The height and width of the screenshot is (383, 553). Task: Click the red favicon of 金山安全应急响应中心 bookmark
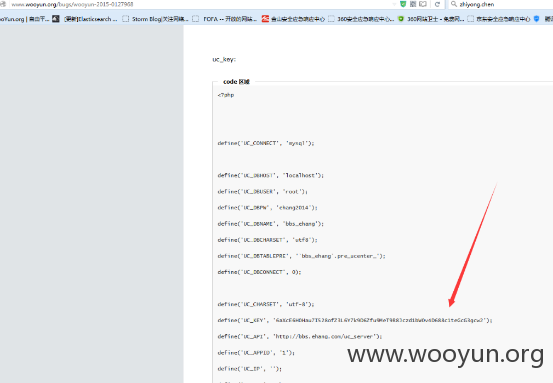pos(265,19)
